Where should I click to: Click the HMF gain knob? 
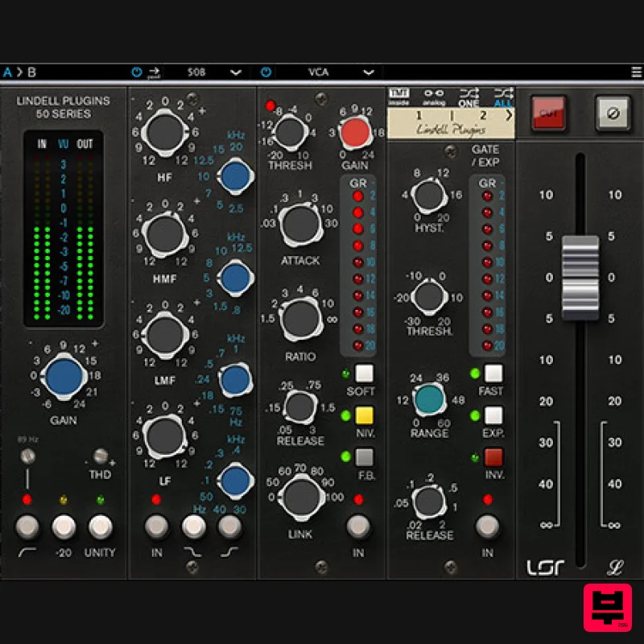pyautogui.click(x=165, y=234)
